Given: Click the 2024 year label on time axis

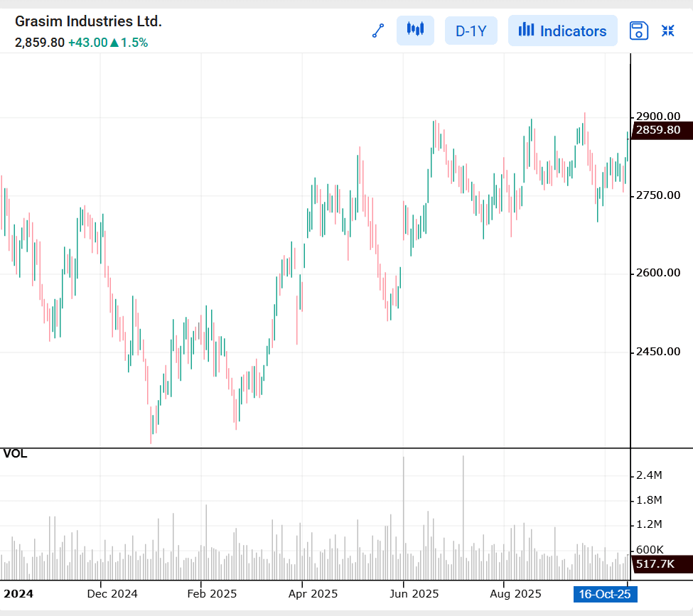Looking at the screenshot, I should pos(18,594).
